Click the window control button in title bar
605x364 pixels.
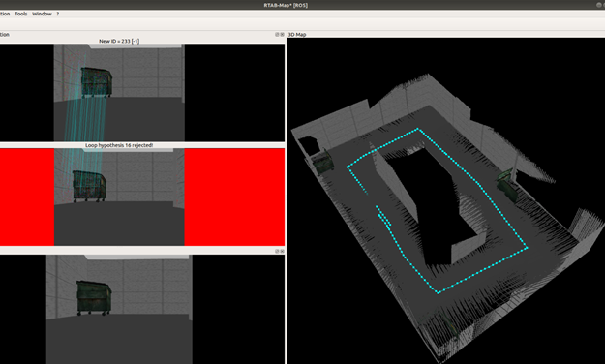click(598, 5)
